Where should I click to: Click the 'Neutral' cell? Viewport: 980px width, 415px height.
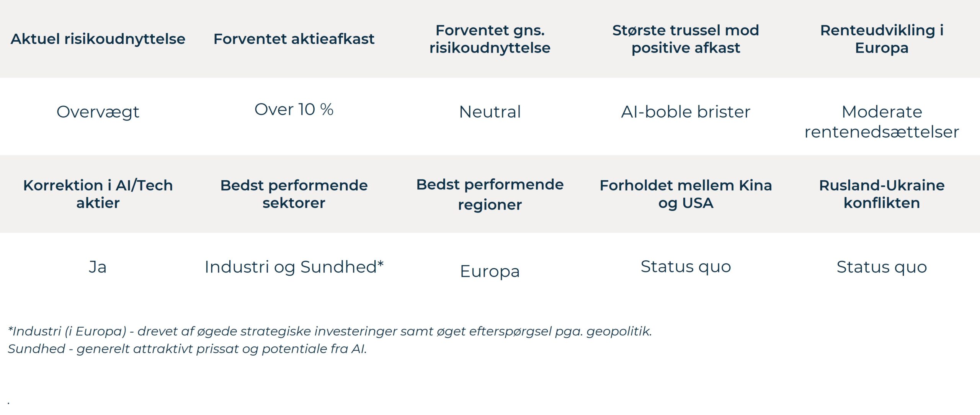pos(490,112)
